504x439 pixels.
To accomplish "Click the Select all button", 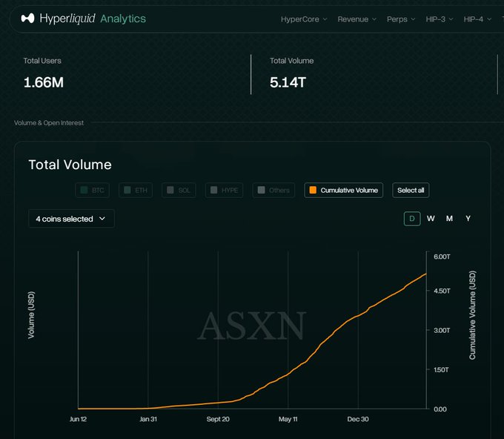I will [411, 190].
